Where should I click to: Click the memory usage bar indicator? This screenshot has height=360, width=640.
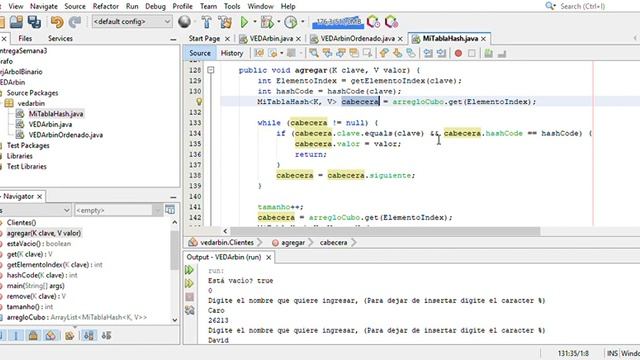(x=337, y=22)
